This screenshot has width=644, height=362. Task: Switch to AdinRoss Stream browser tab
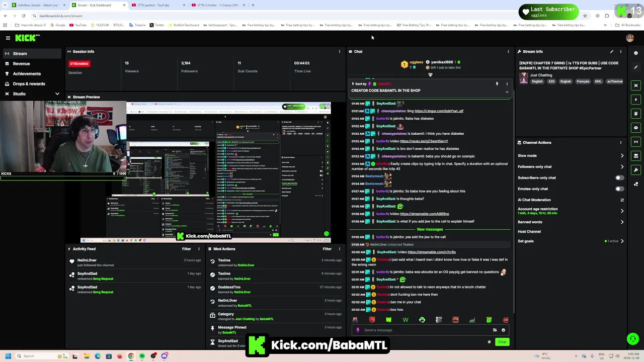38,5
